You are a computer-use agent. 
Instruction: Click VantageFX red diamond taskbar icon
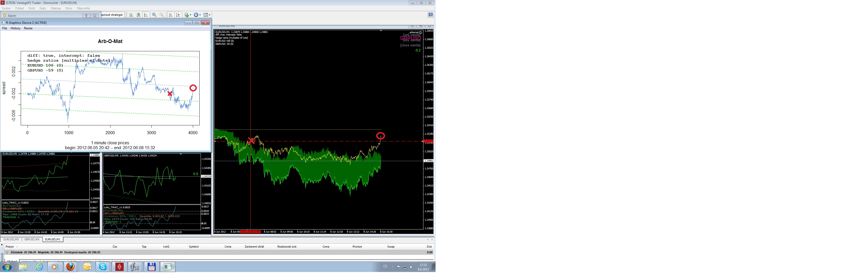119,267
